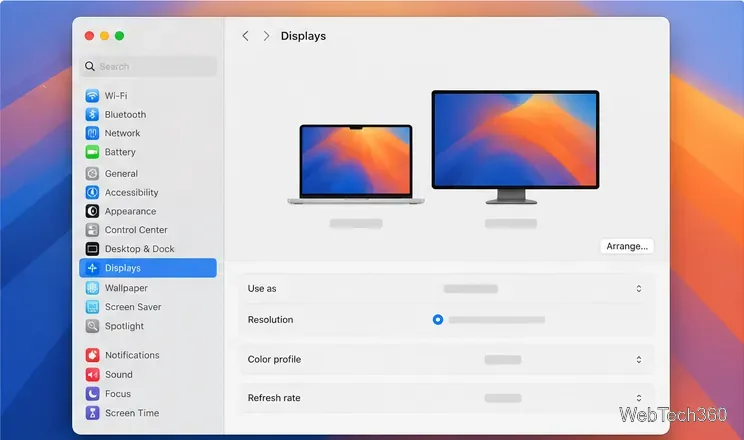The height and width of the screenshot is (440, 744).
Task: Open Notifications label
Action: tap(132, 355)
